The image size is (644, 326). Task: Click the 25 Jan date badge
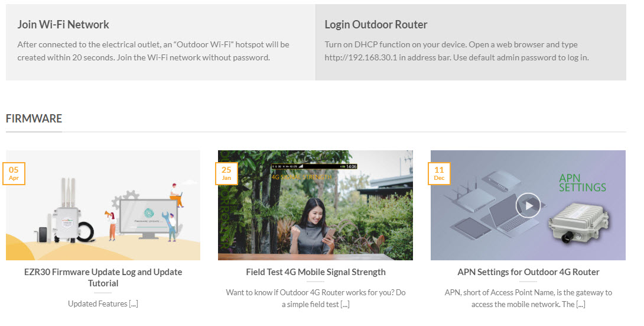tap(226, 173)
